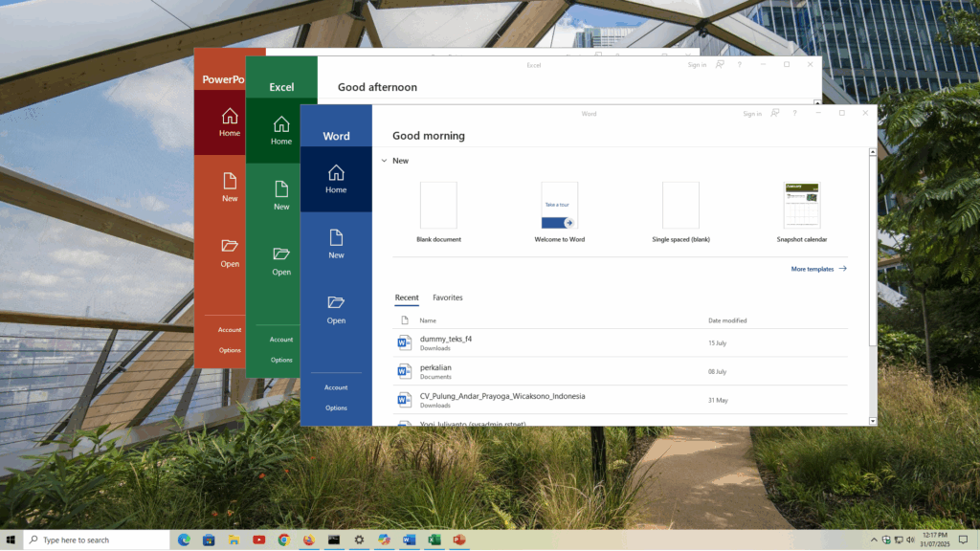Click the Open folder icon in Word's sidebar
This screenshot has width=980, height=551.
point(336,303)
